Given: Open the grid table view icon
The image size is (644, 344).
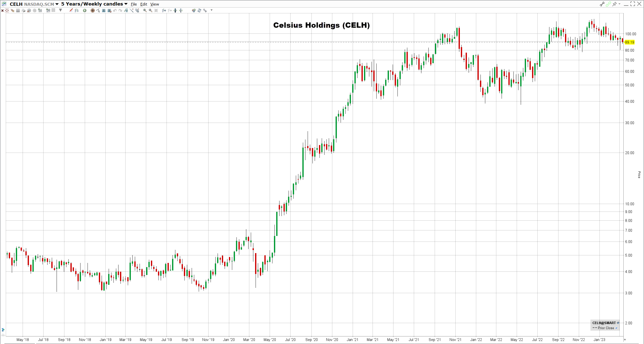Looking at the screenshot, I should (x=18, y=11).
